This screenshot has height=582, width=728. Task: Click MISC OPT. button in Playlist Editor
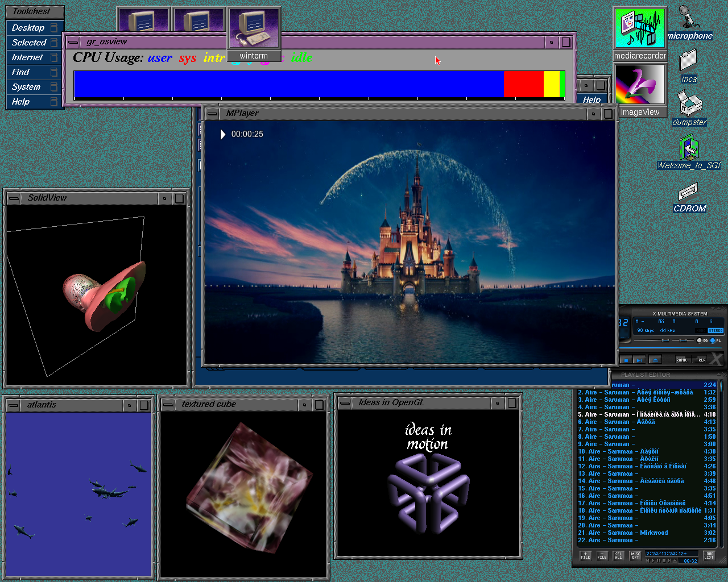[x=635, y=556]
